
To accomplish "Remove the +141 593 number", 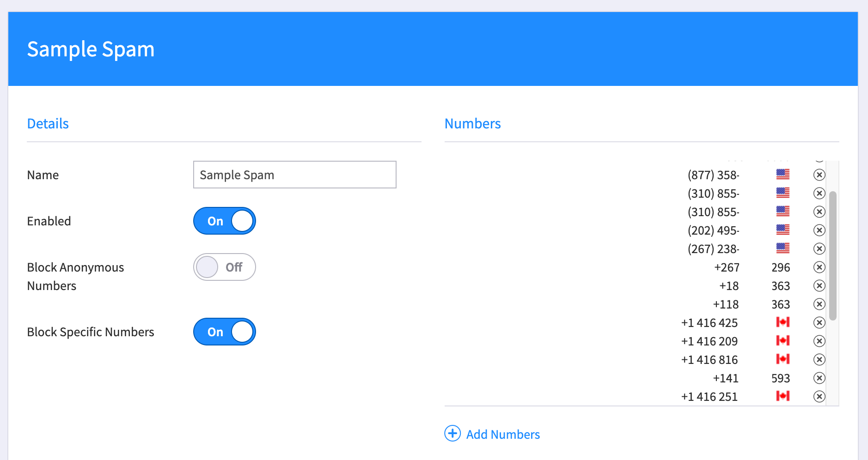I will pyautogui.click(x=819, y=378).
